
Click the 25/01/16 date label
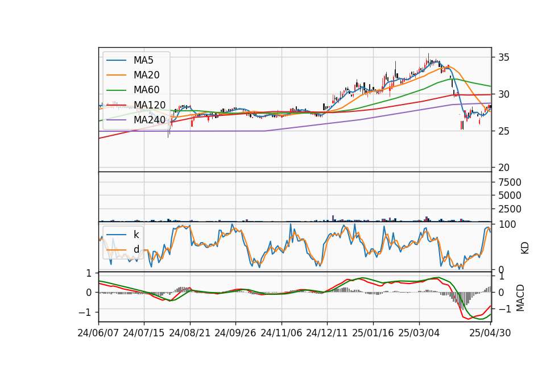tap(373, 333)
